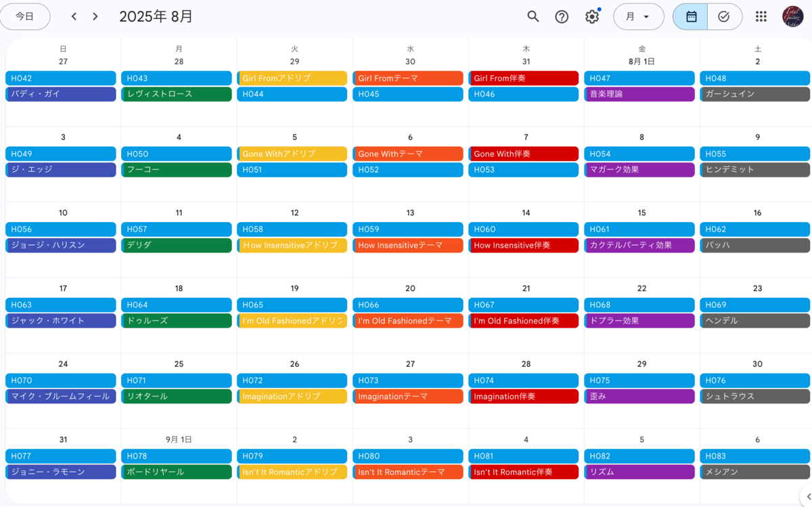
Task: Open the settings gear menu
Action: 592,17
